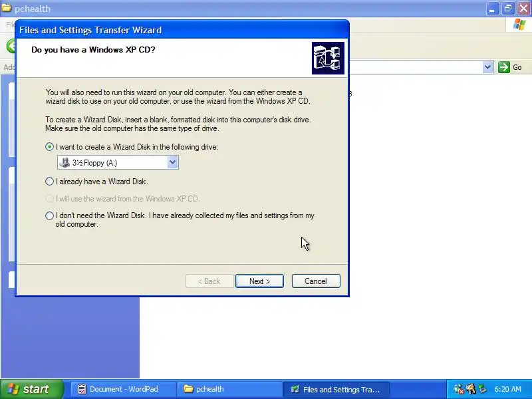Select 'I already have a Wizard Disk' option

click(49, 182)
